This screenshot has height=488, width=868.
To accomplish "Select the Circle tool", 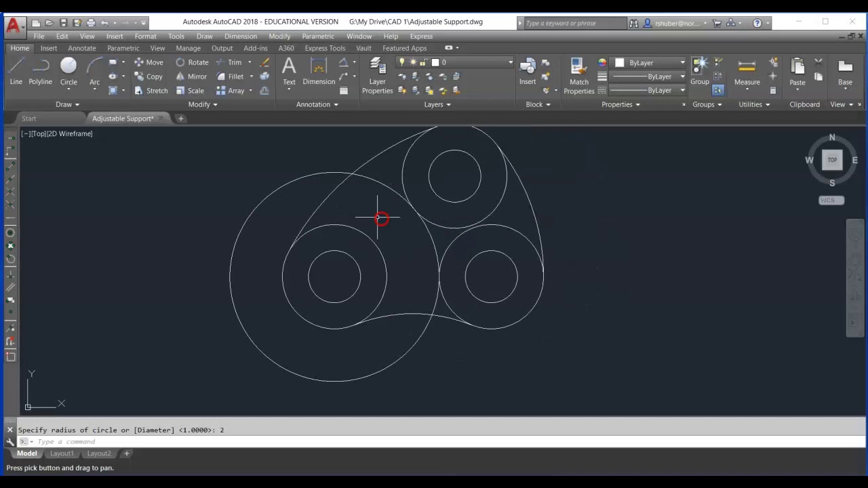I will click(x=68, y=71).
